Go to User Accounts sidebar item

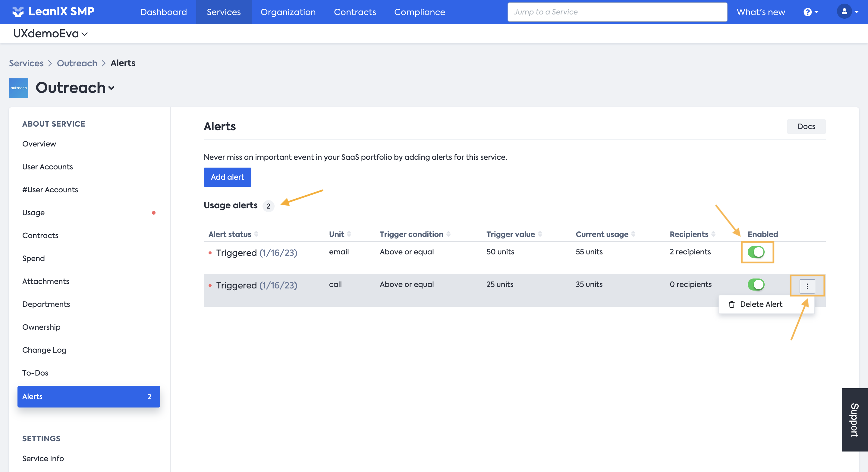tap(48, 167)
